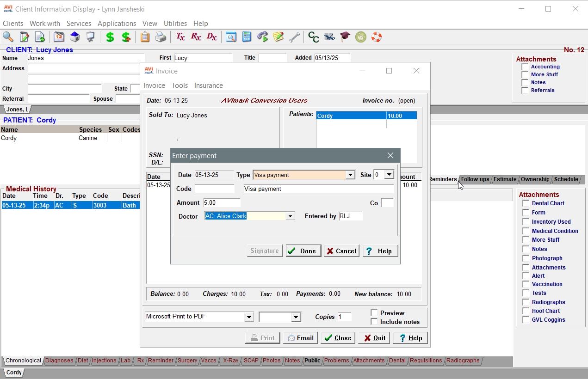This screenshot has height=379, width=588.
Task: Check the Dental Chart checkbox
Action: click(x=526, y=203)
